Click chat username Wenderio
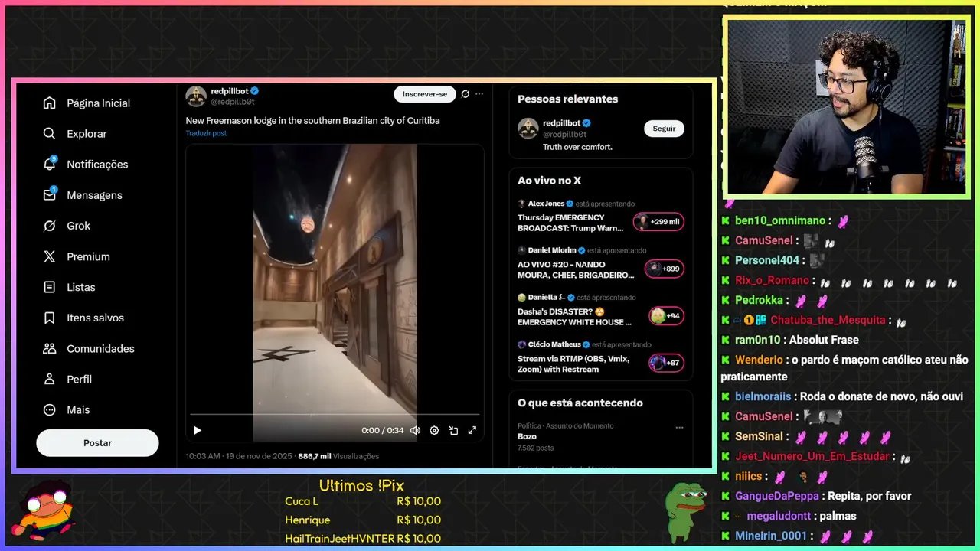 [759, 360]
